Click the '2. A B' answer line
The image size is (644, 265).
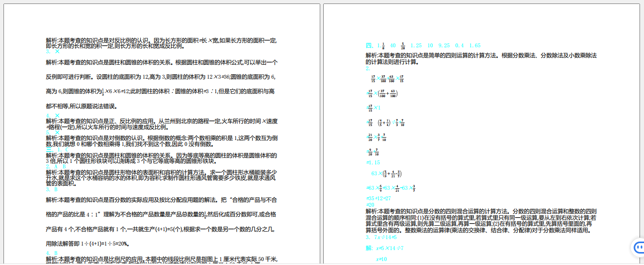tap(56, 166)
